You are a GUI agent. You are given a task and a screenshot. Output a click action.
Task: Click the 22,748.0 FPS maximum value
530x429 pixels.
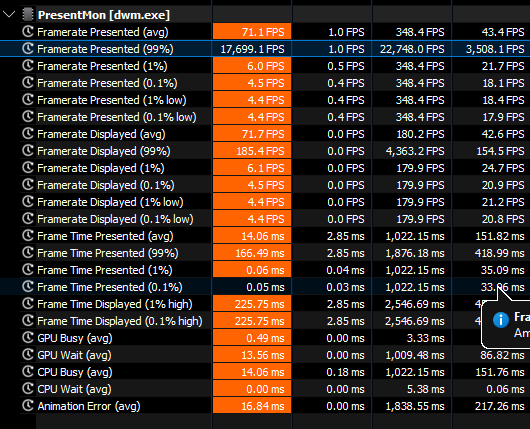(x=412, y=49)
